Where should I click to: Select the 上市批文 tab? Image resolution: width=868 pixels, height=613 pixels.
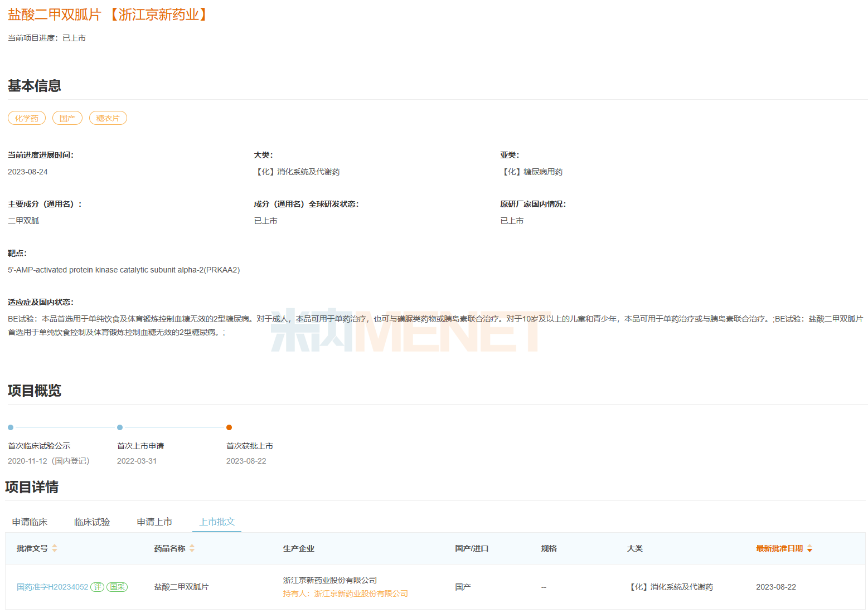coord(217,522)
